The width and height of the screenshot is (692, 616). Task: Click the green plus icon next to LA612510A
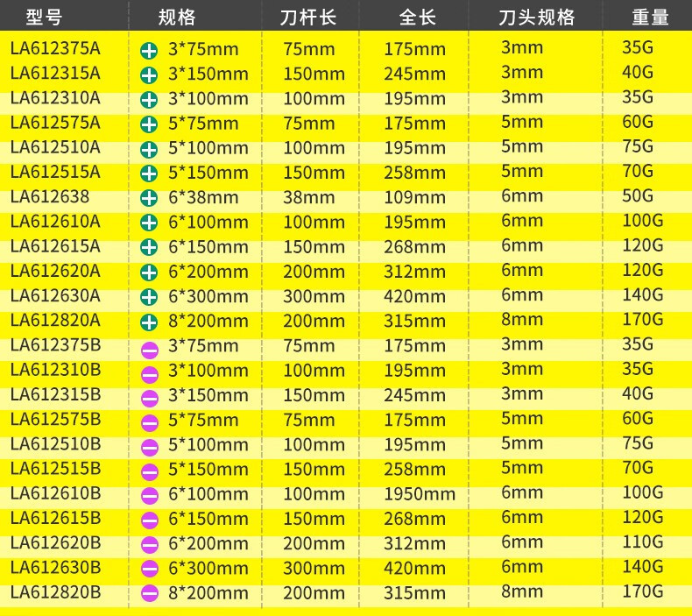click(x=149, y=149)
